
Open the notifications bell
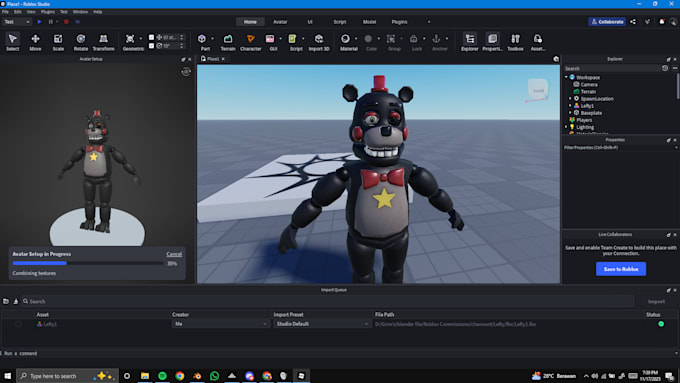(662, 22)
